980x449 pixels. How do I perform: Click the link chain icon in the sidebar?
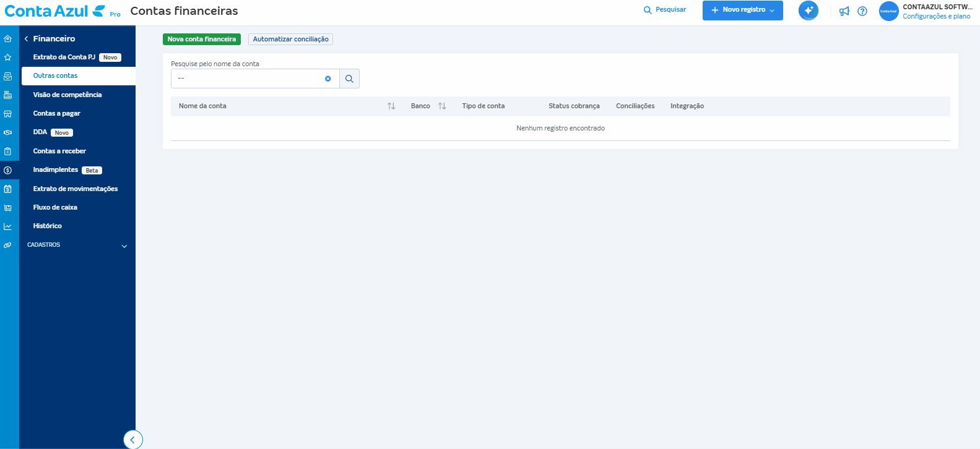pyautogui.click(x=7, y=246)
